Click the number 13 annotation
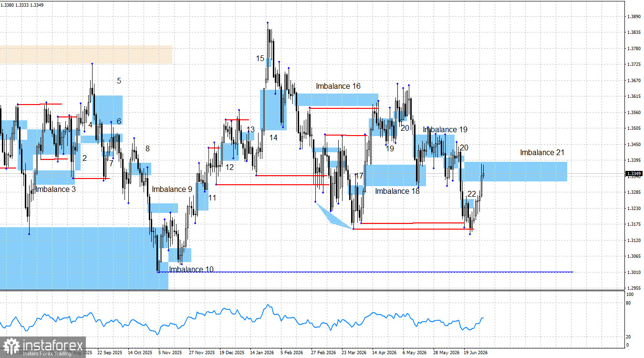This screenshot has height=358, width=644. [x=250, y=130]
